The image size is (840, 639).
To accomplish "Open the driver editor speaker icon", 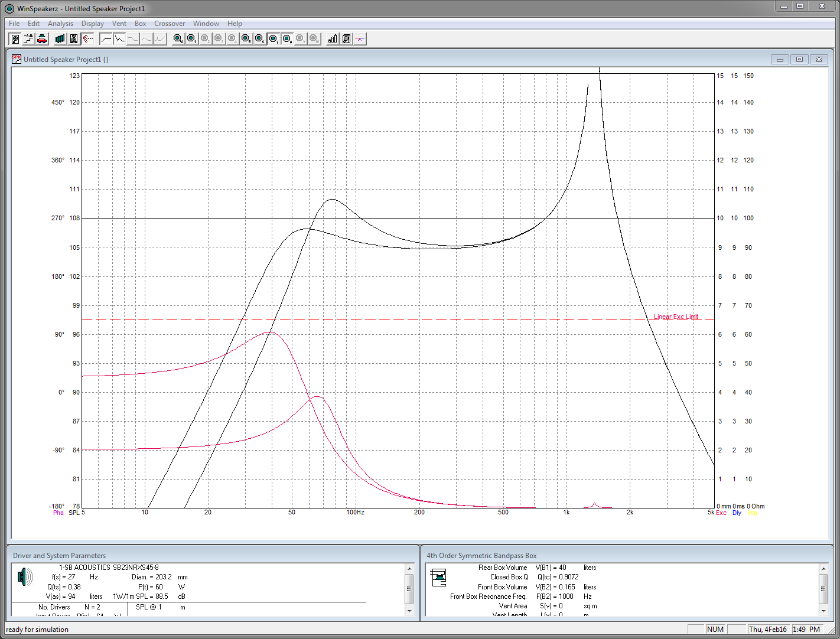I will pyautogui.click(x=15, y=39).
